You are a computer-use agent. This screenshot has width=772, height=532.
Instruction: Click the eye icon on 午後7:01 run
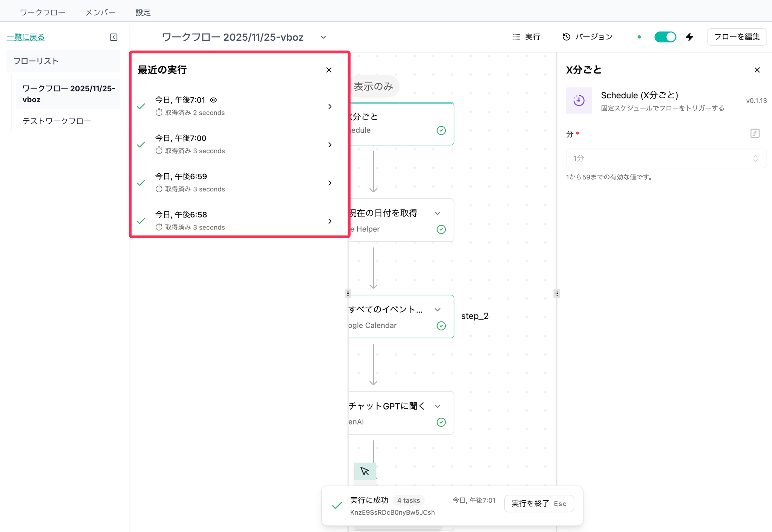tap(213, 100)
